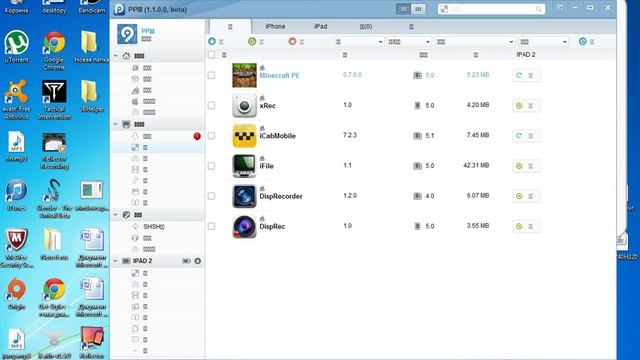
Task: Click the red notification badge in sidebar
Action: tap(197, 136)
